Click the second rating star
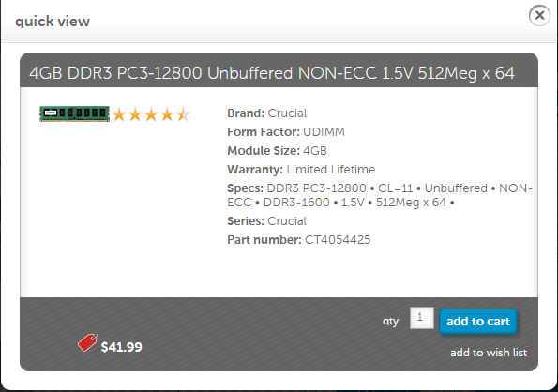Screen dimensions: 558x392 [135, 115]
